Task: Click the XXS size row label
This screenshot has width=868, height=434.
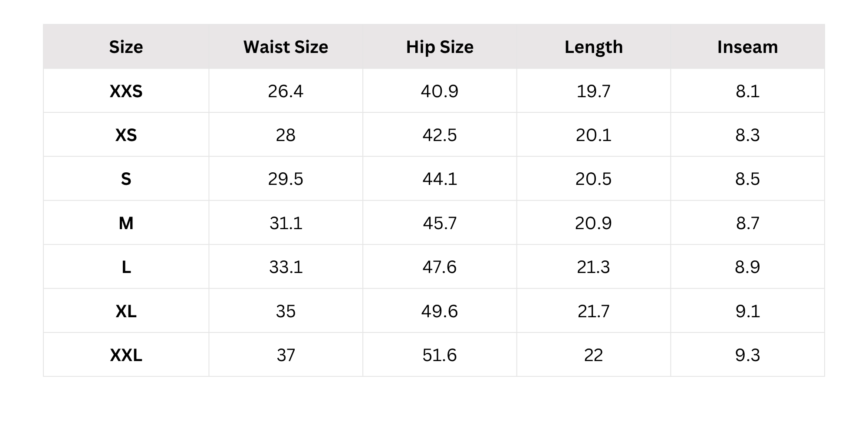Action: pos(126,91)
